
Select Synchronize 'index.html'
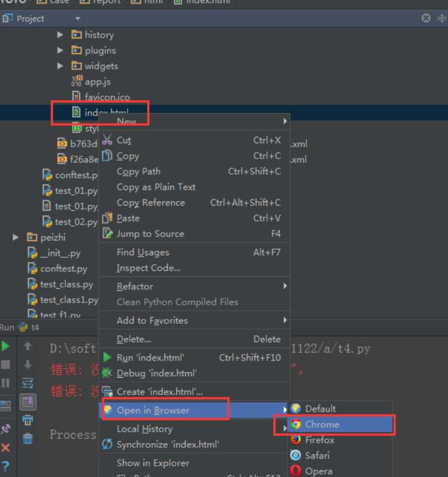(195, 444)
